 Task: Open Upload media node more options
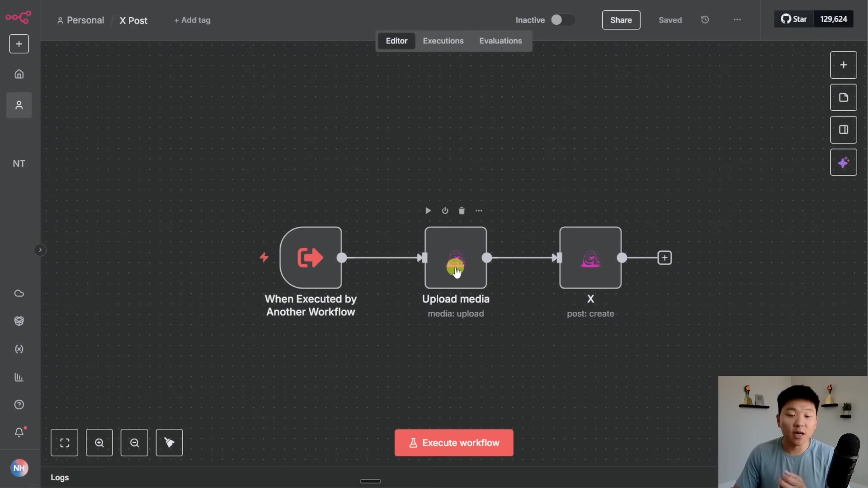point(479,211)
